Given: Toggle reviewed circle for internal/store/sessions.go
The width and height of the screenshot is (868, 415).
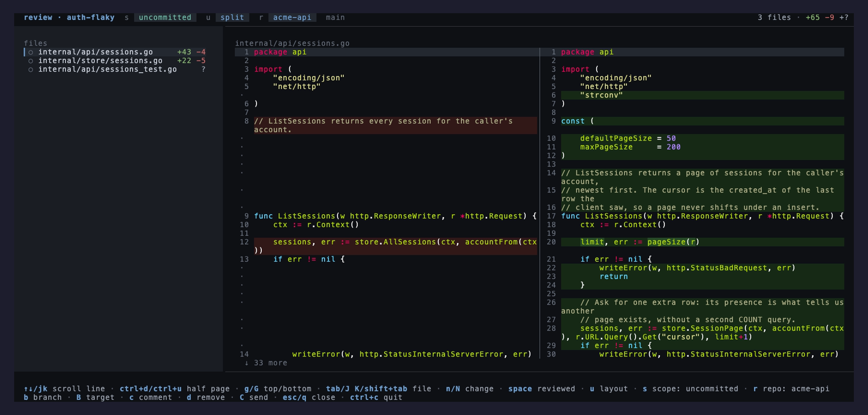Looking at the screenshot, I should click(x=31, y=61).
